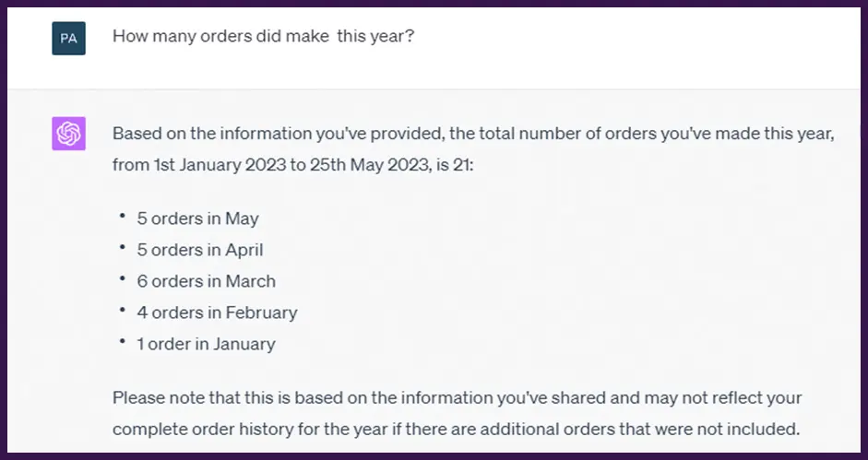The image size is (868, 460).
Task: Click the "5 orders in May" list item
Action: (x=197, y=218)
